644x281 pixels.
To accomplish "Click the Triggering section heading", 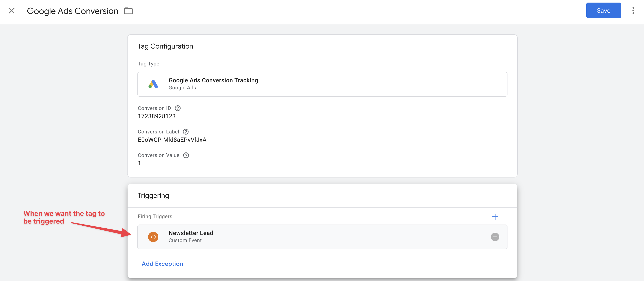I will (153, 195).
